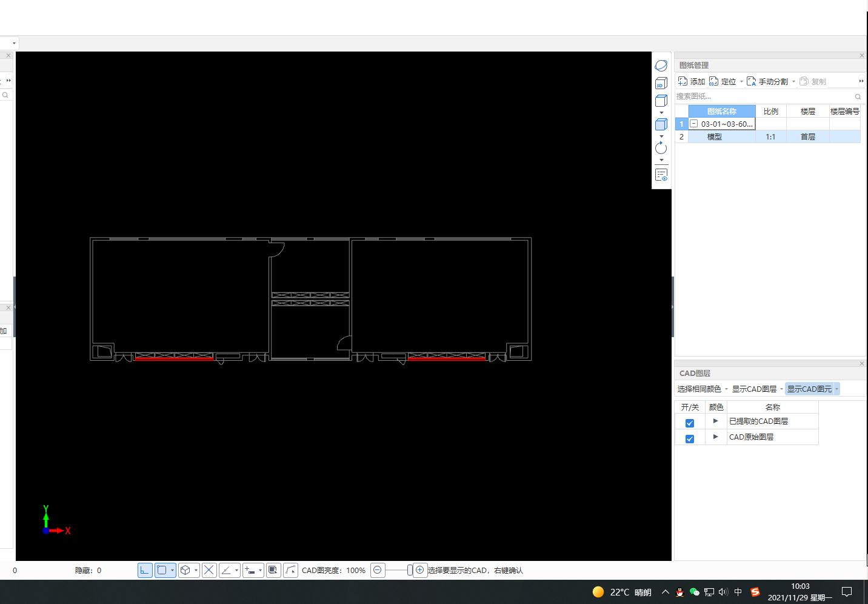The height and width of the screenshot is (604, 868).
Task: Open the 定位 dropdown arrow
Action: (x=741, y=81)
